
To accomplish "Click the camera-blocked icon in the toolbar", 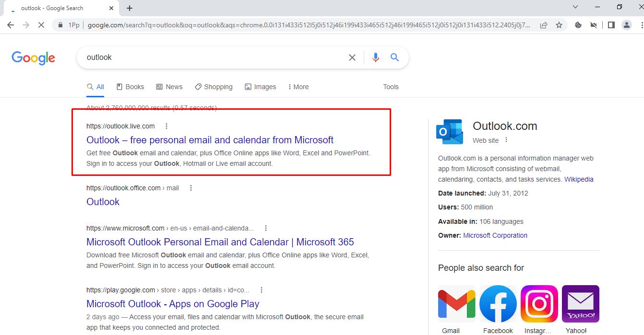I will click(594, 25).
